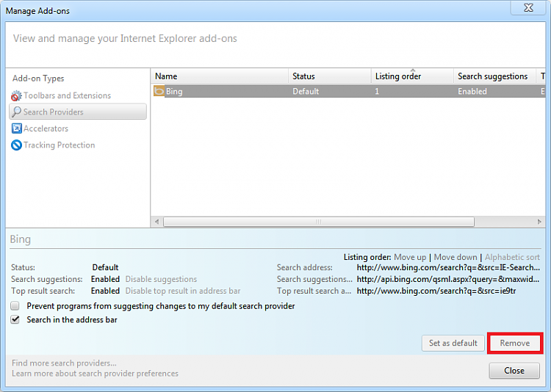The height and width of the screenshot is (392, 551).
Task: Click the Toolbars and Extensions gear icon
Action: point(16,95)
